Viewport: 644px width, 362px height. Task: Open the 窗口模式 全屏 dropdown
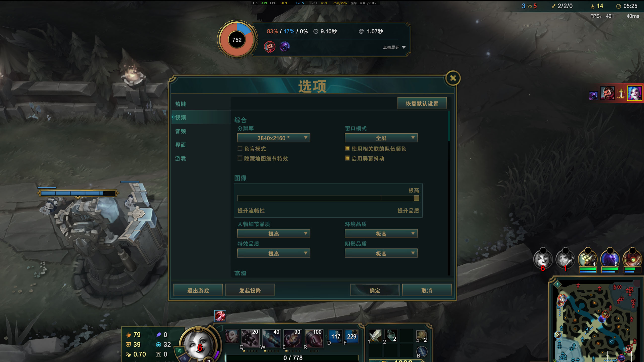point(381,138)
